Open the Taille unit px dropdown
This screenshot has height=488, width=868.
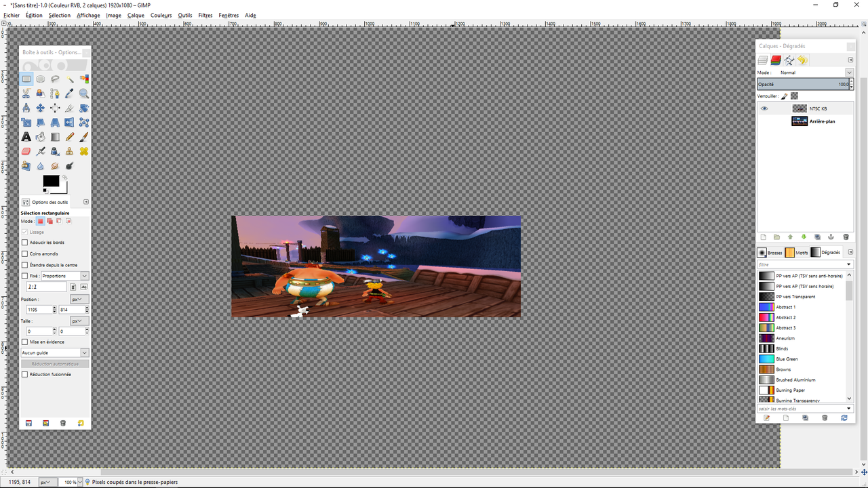coord(79,321)
